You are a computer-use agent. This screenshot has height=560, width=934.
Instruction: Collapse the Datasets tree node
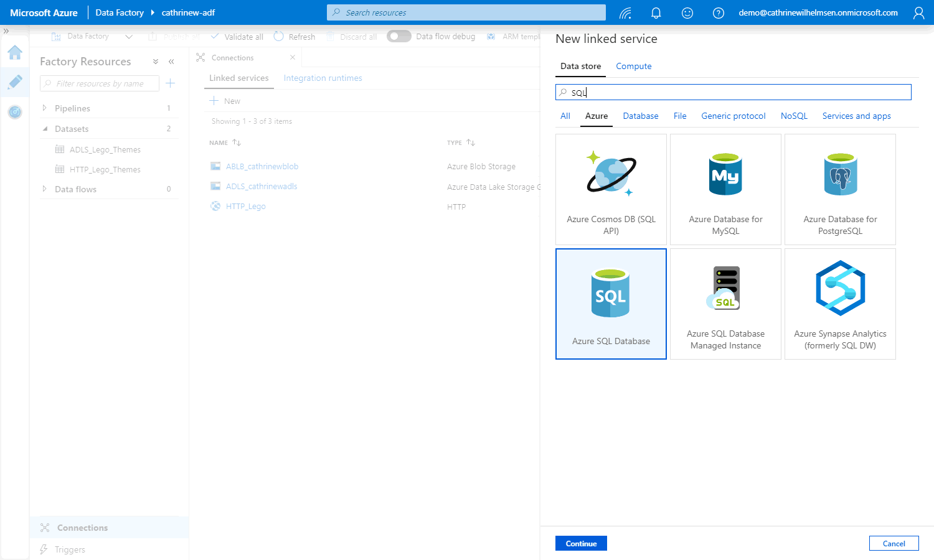coord(45,129)
